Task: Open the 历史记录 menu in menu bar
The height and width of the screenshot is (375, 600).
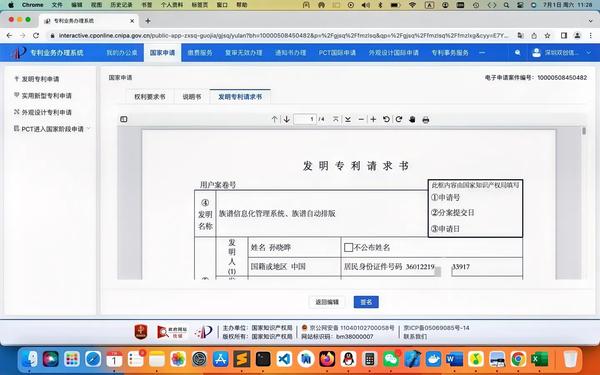Action: pos(121,5)
